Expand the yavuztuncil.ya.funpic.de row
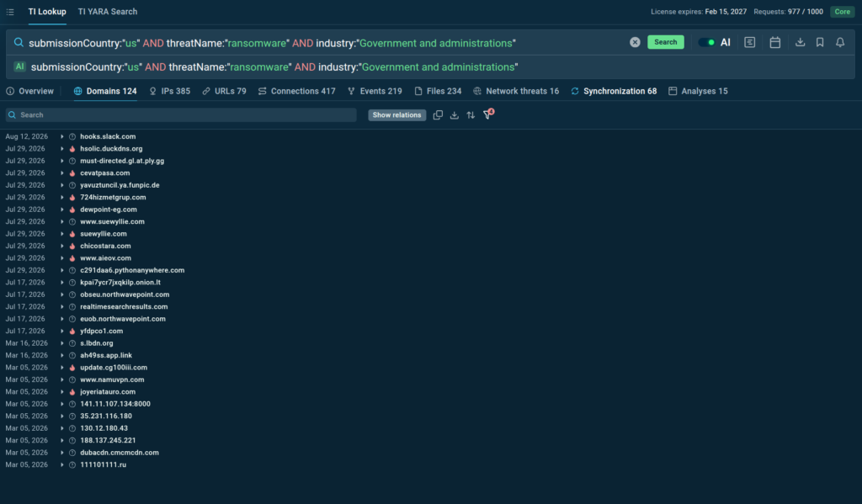Image resolution: width=862 pixels, height=504 pixels. [61, 185]
